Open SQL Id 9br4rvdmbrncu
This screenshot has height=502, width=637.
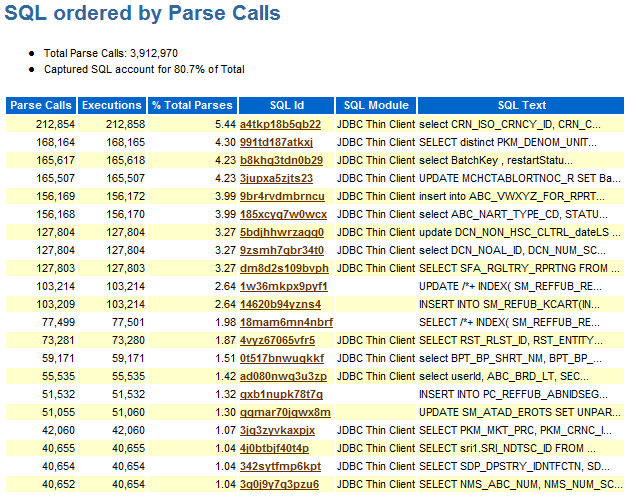coord(282,197)
